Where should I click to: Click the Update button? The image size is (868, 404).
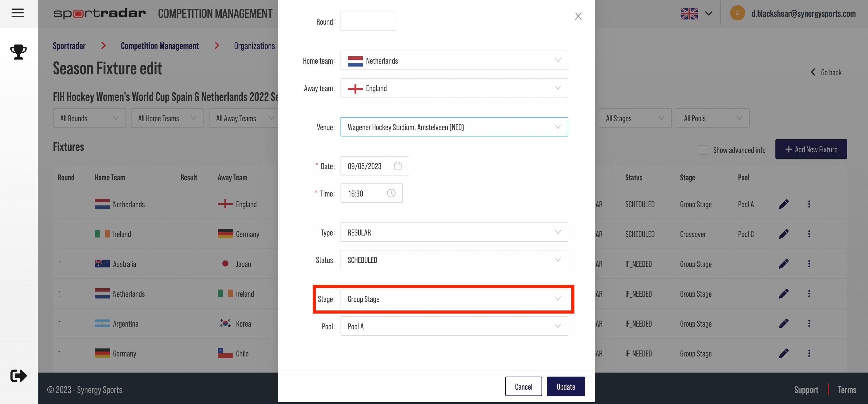click(566, 386)
